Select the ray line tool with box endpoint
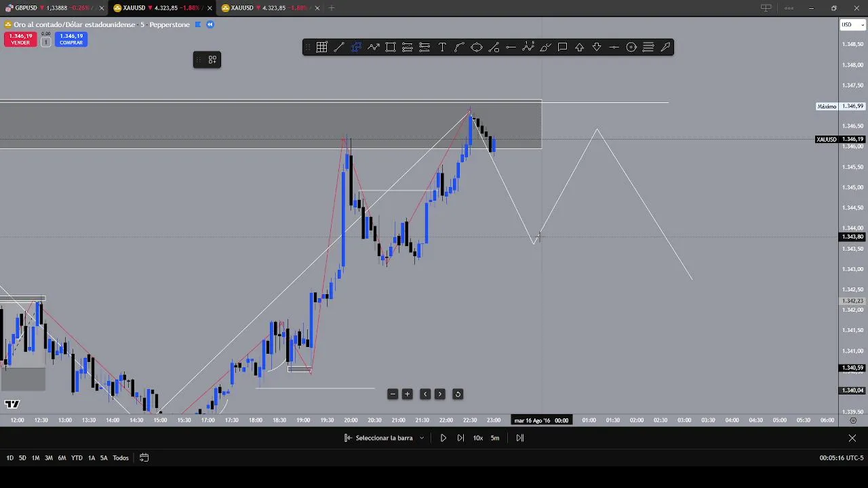This screenshot has width=868, height=488. pyautogui.click(x=494, y=47)
